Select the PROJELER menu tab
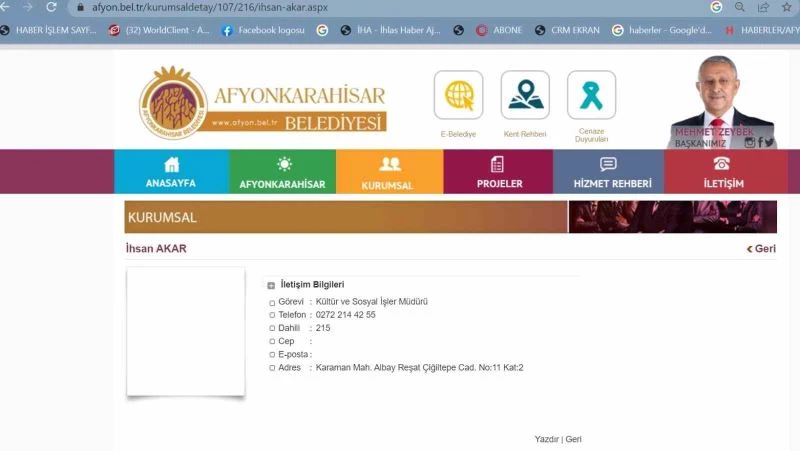 [x=498, y=172]
